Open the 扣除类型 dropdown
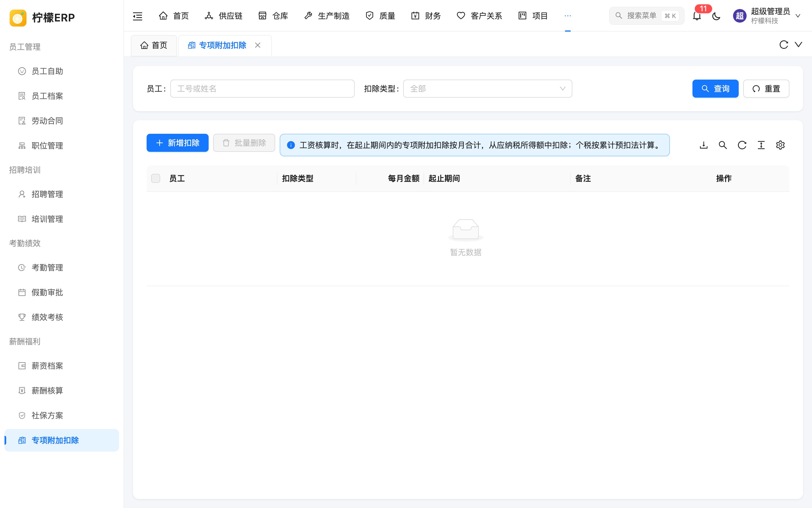The image size is (812, 508). 487,89
